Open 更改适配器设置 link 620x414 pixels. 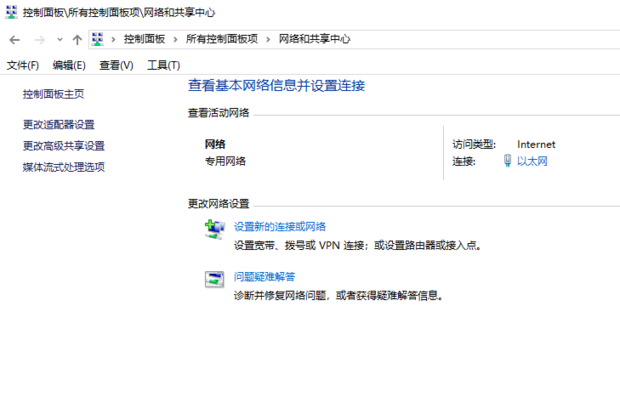[59, 125]
